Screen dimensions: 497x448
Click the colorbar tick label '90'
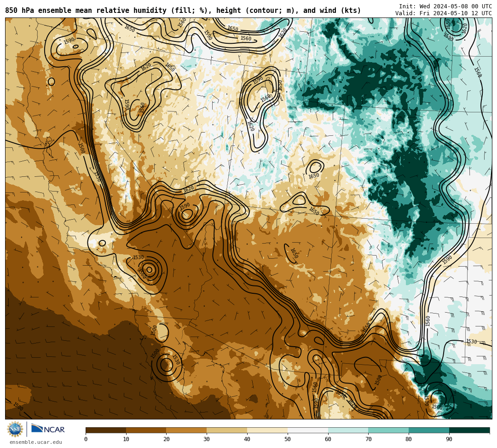[449, 439]
